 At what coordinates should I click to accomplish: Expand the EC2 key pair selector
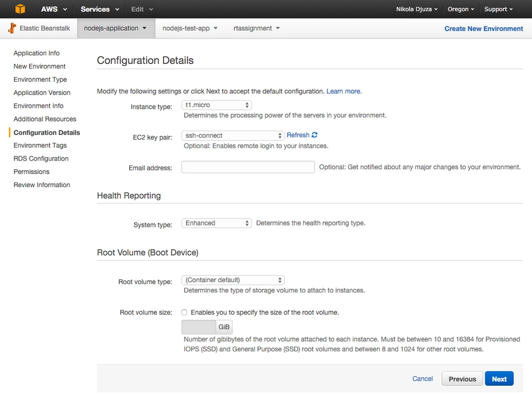click(x=233, y=135)
